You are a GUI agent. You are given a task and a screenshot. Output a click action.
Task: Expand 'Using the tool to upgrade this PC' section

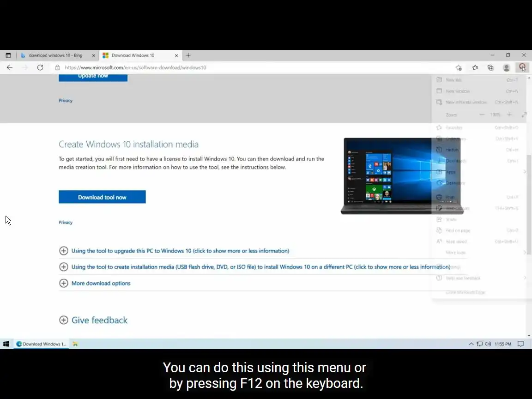tap(175, 251)
